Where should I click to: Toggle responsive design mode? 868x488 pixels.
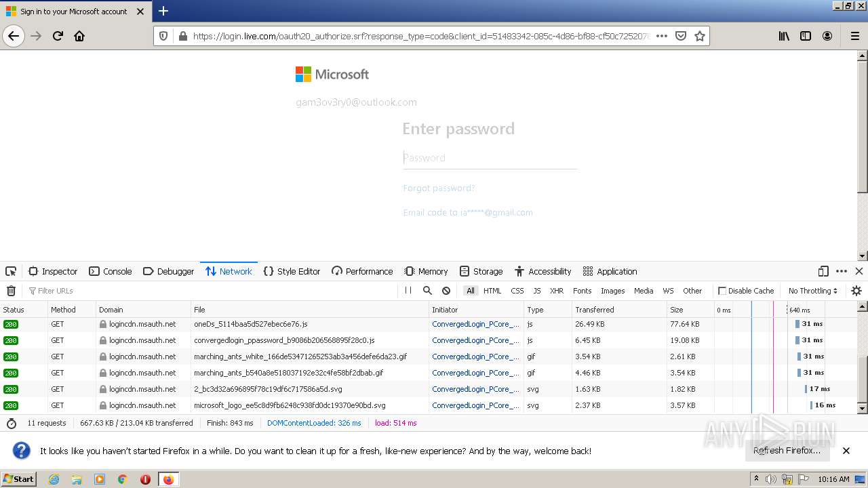click(x=823, y=271)
